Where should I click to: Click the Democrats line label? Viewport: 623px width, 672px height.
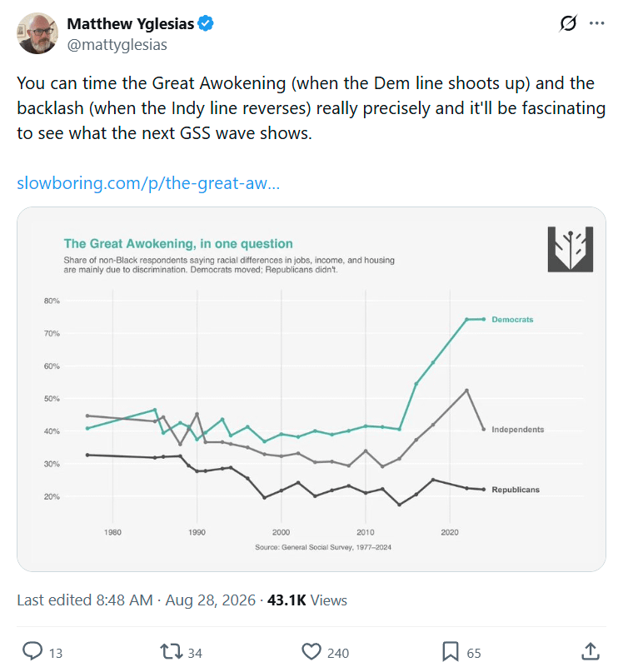[x=512, y=320]
